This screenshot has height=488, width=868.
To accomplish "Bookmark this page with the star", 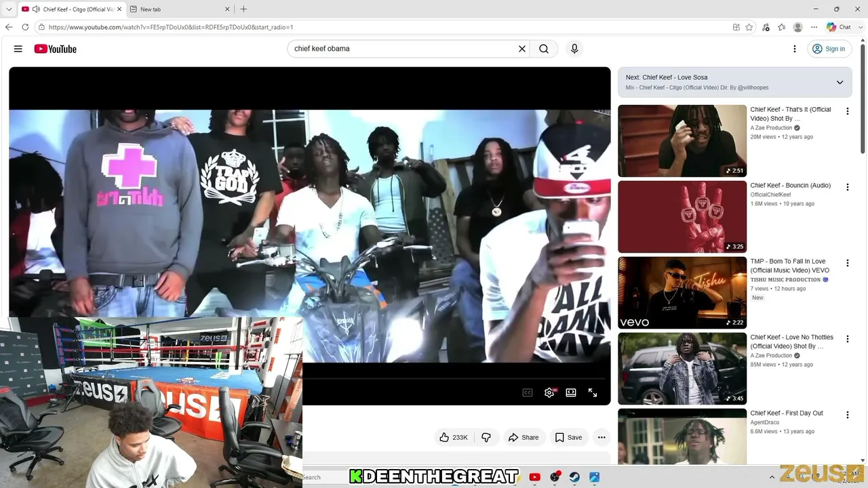I will (749, 27).
